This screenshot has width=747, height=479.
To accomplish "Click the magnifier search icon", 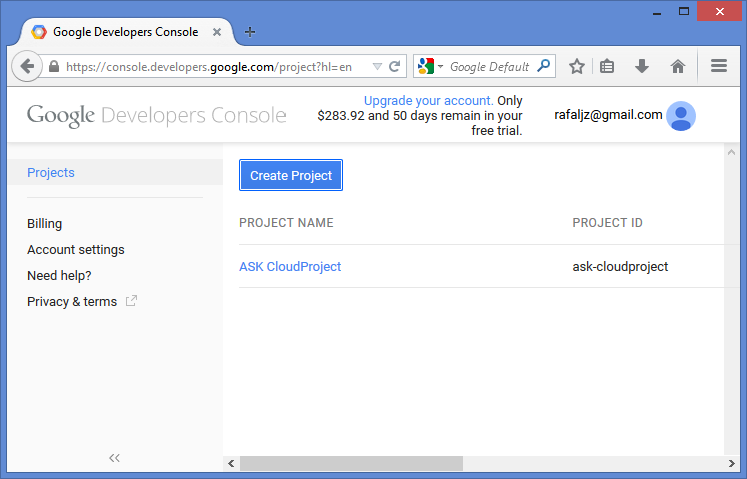I will click(544, 66).
